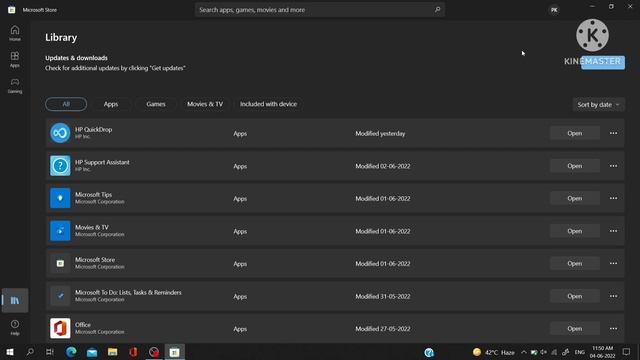640x360 pixels.
Task: Open the Gaming section in sidebar
Action: (15, 85)
